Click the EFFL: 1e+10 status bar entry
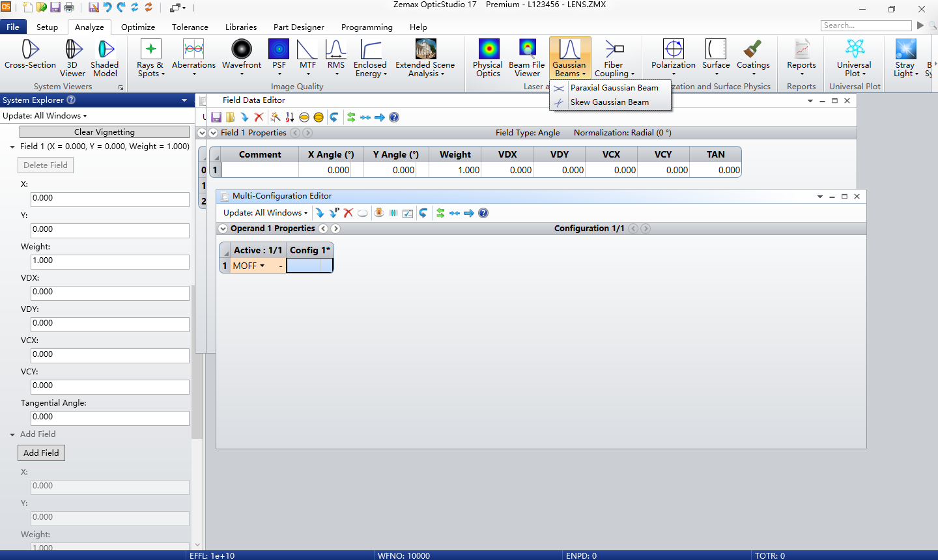Viewport: 938px width, 560px height. tap(212, 555)
